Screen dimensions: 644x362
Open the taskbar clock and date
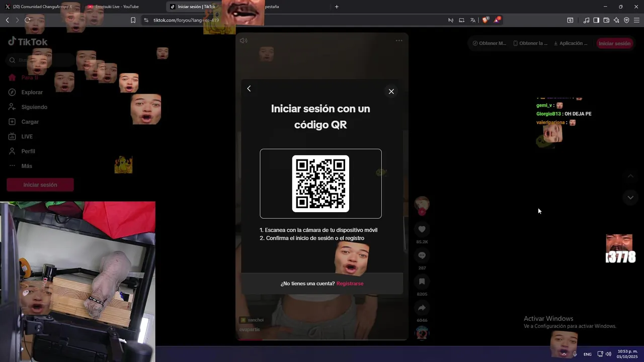[627, 354]
